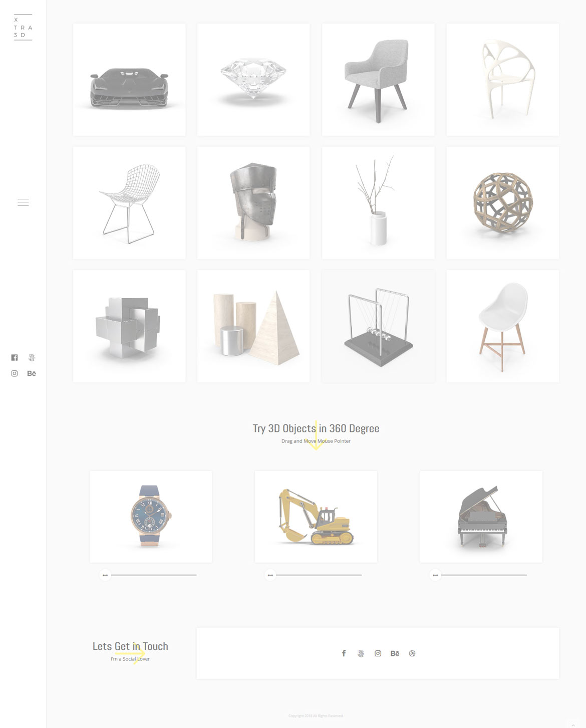586x728 pixels.
Task: Open the hamburger menu in the sidebar
Action: point(23,202)
